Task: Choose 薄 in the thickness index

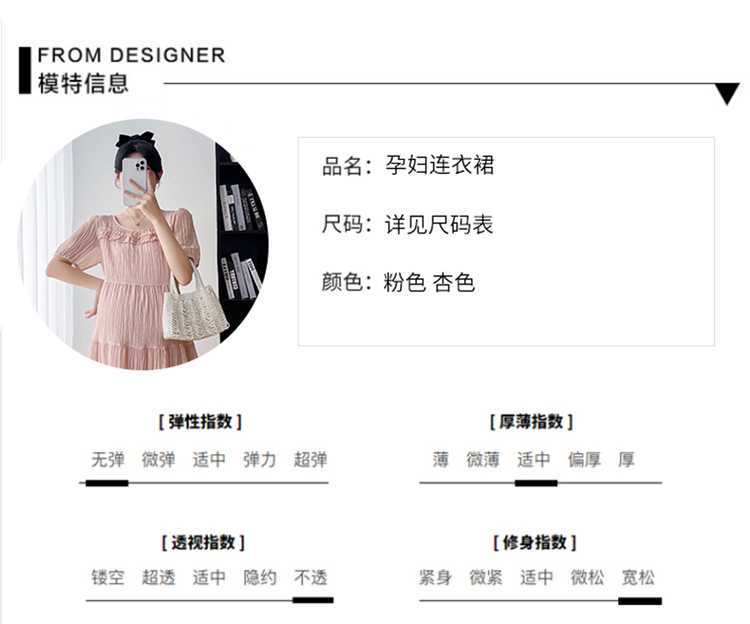Action: click(x=441, y=460)
